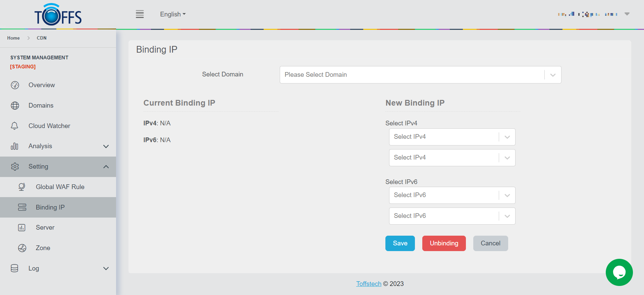Open the first Select IPv4 dropdown
The image size is (644, 295).
click(x=452, y=137)
